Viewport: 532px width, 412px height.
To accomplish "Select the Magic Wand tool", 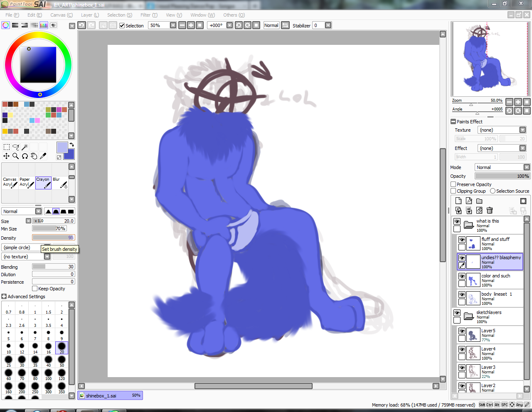I will [25, 147].
